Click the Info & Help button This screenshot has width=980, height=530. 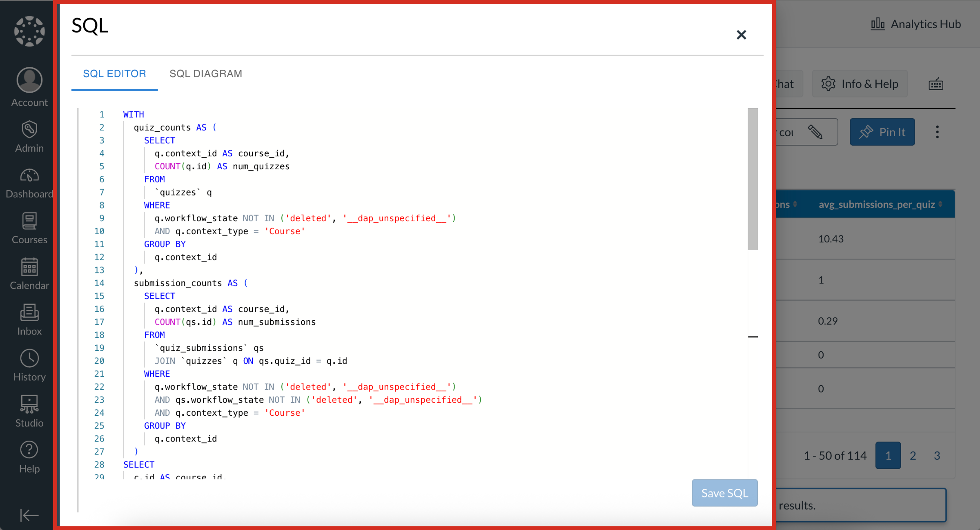click(860, 84)
